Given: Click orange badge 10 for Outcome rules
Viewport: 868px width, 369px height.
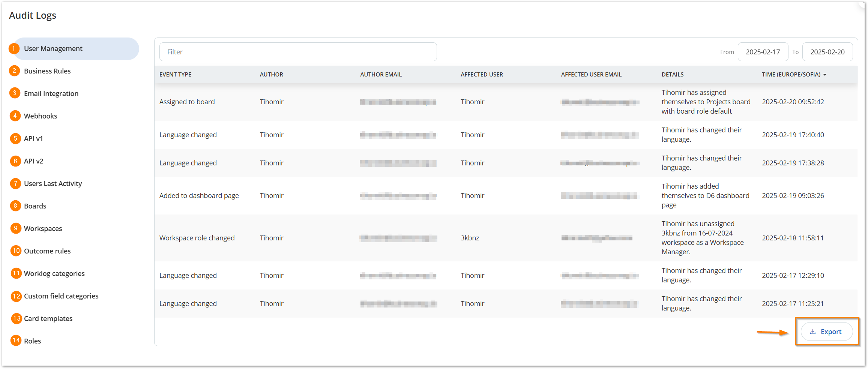Looking at the screenshot, I should [x=16, y=250].
